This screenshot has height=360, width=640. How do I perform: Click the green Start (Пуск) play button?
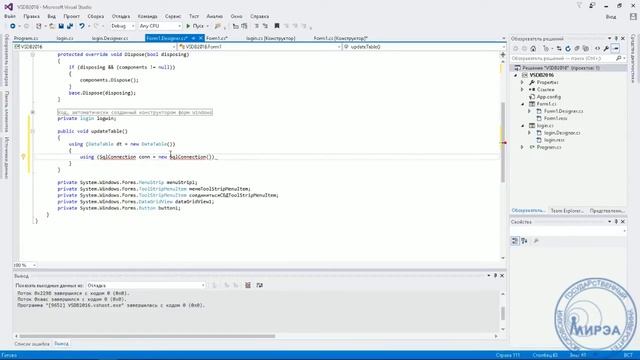tap(188, 26)
